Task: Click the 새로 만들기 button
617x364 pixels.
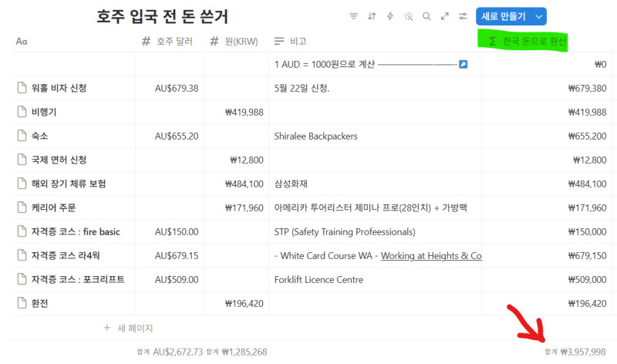Action: (504, 16)
